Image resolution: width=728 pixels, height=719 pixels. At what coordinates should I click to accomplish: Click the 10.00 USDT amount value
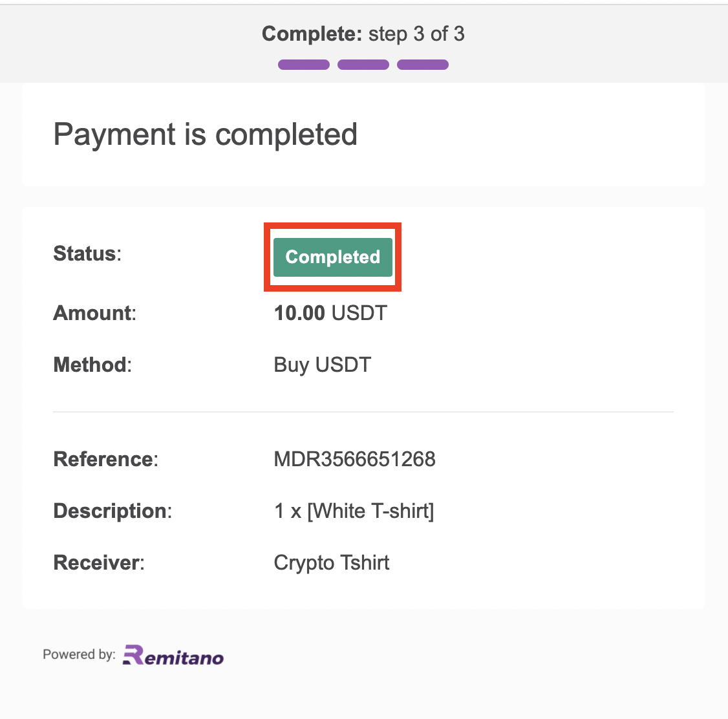click(x=330, y=313)
